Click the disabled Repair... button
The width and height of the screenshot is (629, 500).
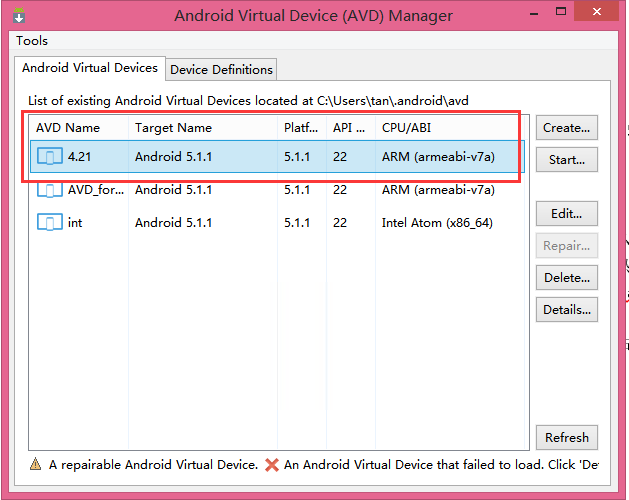[566, 246]
